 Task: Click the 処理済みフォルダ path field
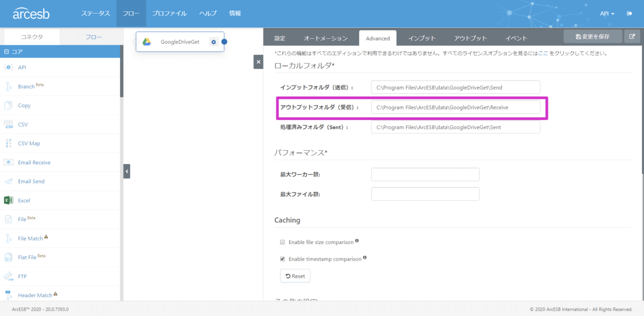456,127
